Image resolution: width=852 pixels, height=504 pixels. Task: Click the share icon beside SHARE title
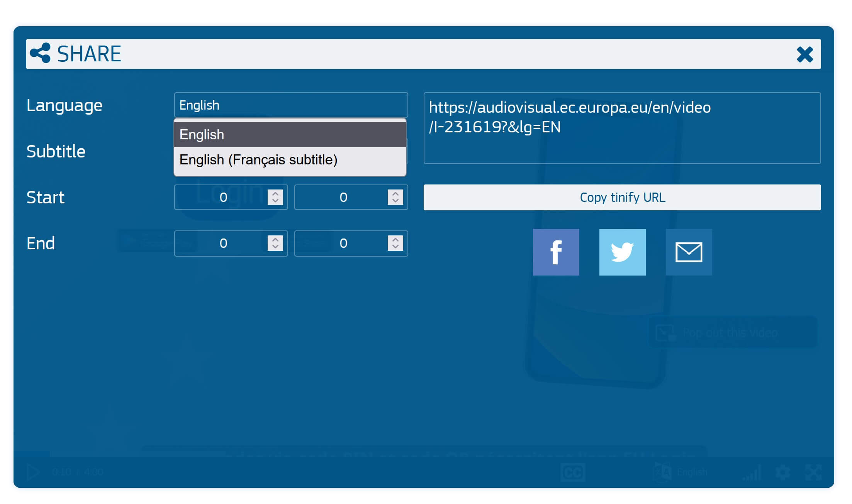coord(40,53)
